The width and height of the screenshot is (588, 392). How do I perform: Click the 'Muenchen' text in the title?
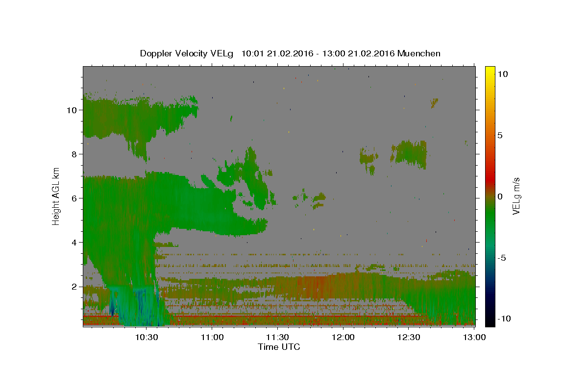coord(419,53)
